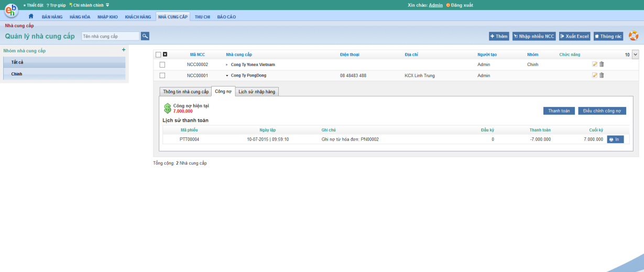Delete supplier NCC00002 with trash icon
The image size is (644, 272).
click(x=602, y=64)
